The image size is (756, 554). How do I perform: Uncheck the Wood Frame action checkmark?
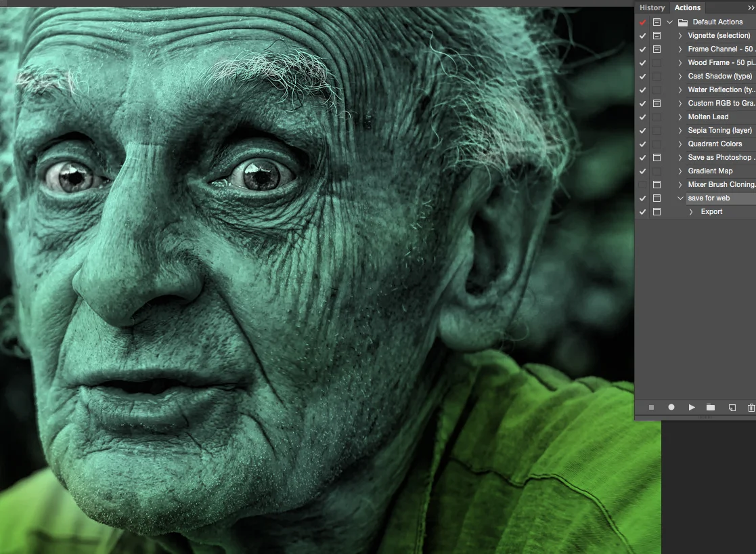pos(642,63)
